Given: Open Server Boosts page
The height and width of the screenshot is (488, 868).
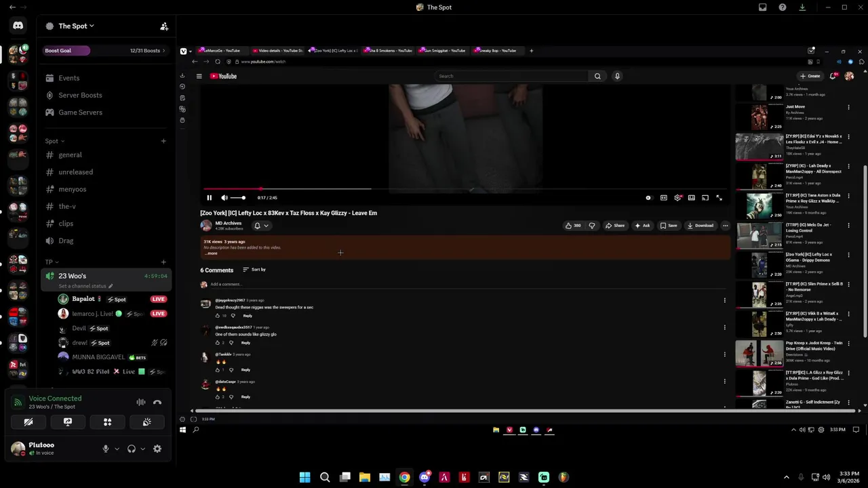Looking at the screenshot, I should coord(106,95).
